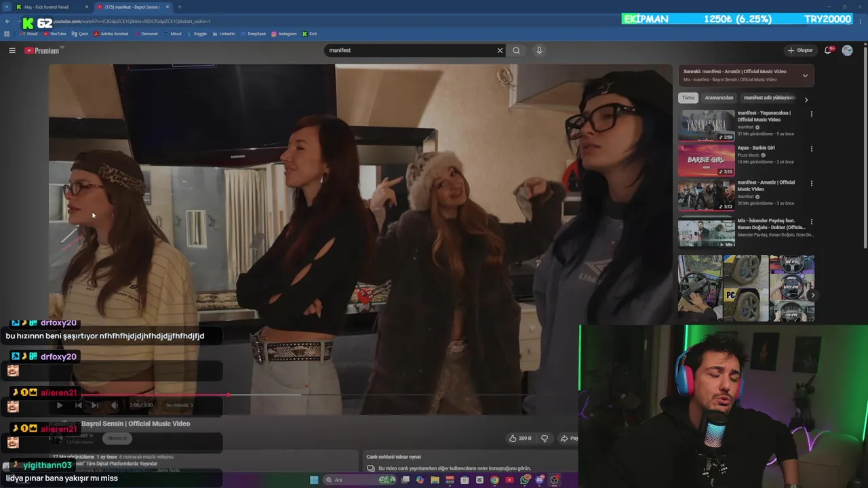Open more options for Barbie Girl video

tap(811, 148)
